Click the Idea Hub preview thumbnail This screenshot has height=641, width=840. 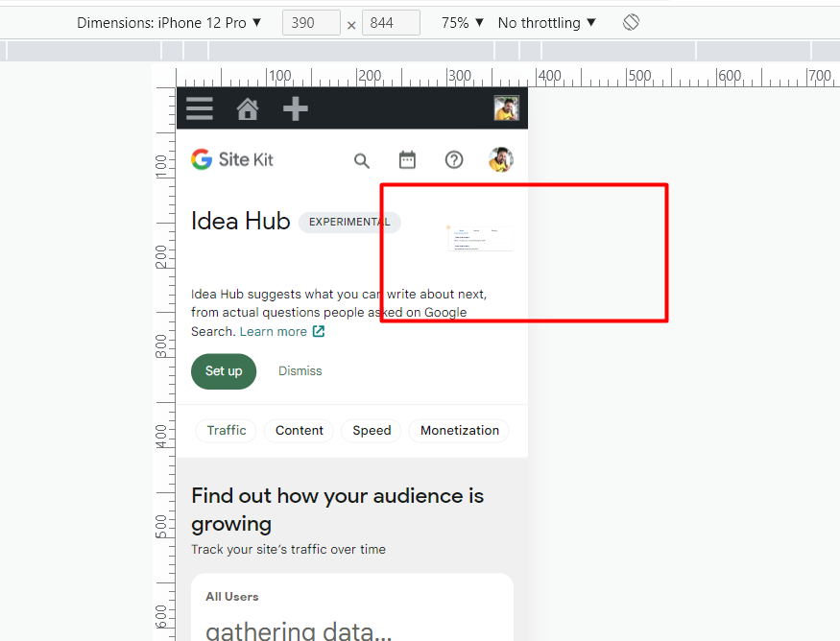tap(480, 238)
